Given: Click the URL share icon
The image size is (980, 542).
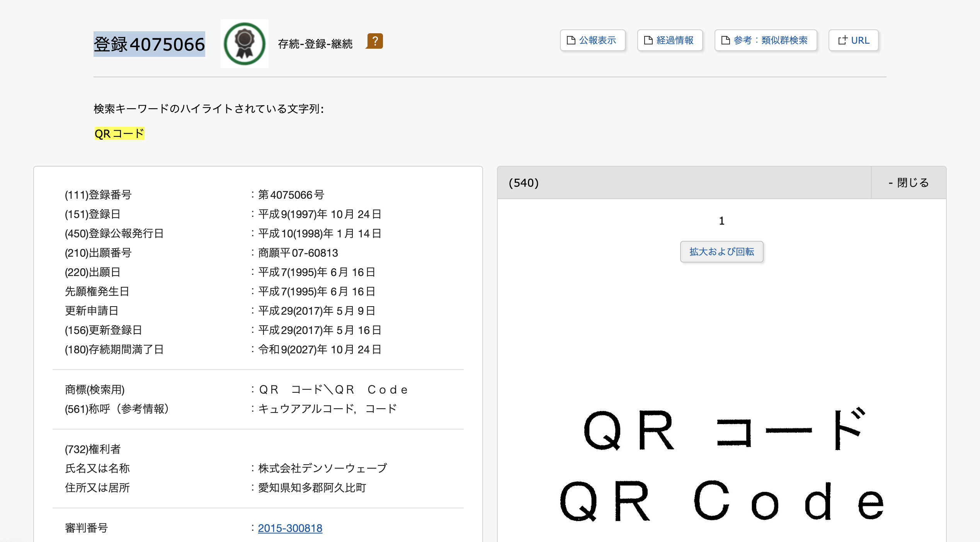Looking at the screenshot, I should point(844,40).
